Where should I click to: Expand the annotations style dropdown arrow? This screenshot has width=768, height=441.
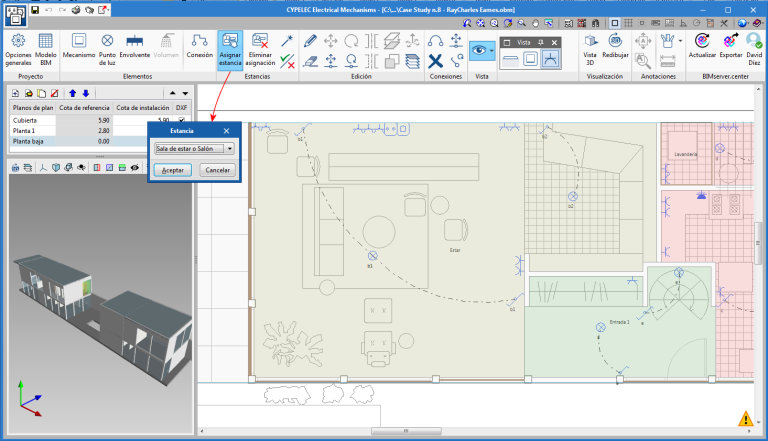click(x=680, y=42)
